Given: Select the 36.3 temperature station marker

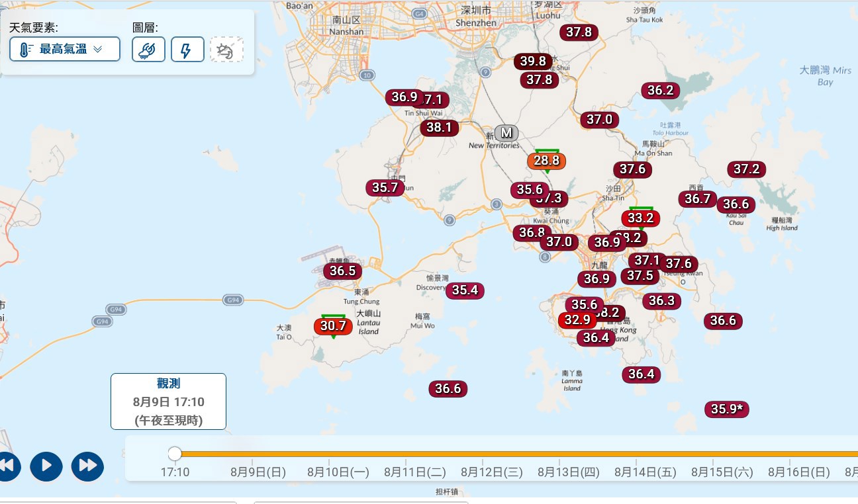Looking at the screenshot, I should coord(661,302).
